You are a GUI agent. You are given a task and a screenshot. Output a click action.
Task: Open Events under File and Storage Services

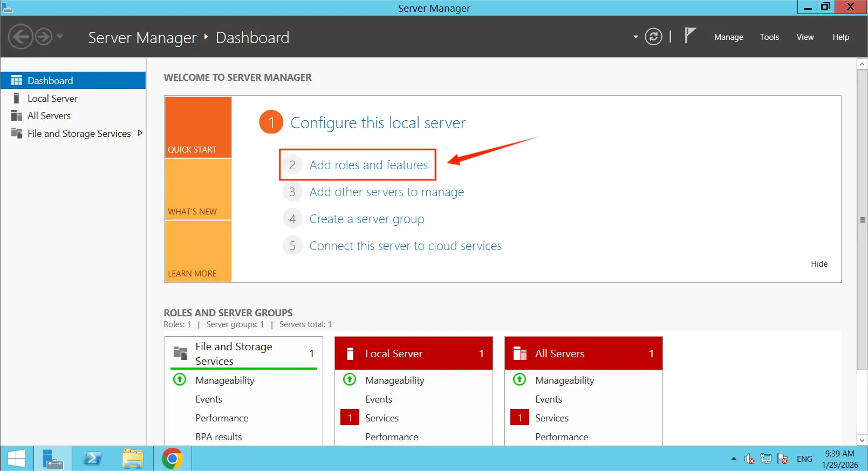pyautogui.click(x=209, y=399)
